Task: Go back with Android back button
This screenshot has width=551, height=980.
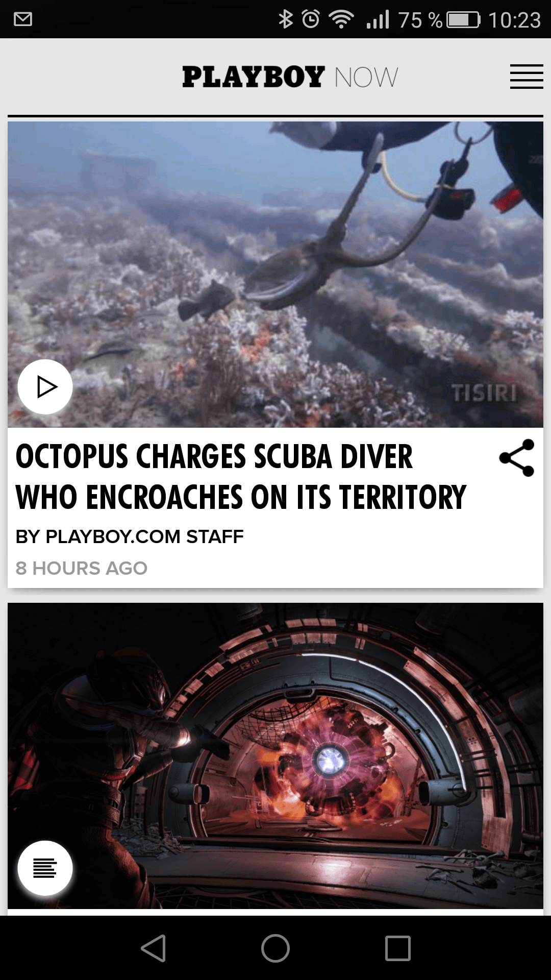Action: click(x=153, y=948)
